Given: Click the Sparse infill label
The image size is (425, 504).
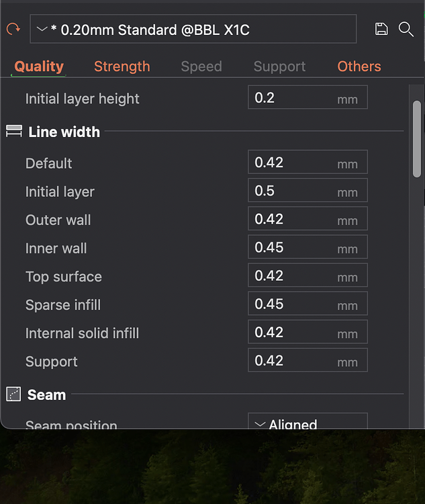Looking at the screenshot, I should (x=63, y=305).
